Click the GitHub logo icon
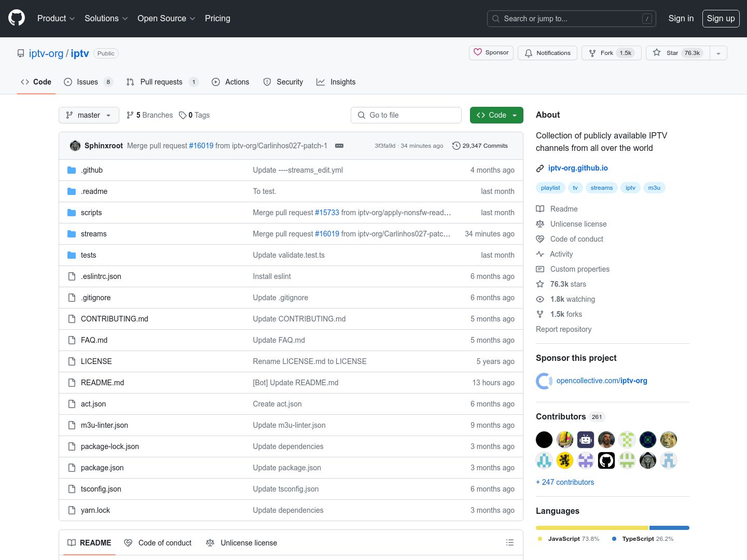747x560 pixels. [x=17, y=18]
